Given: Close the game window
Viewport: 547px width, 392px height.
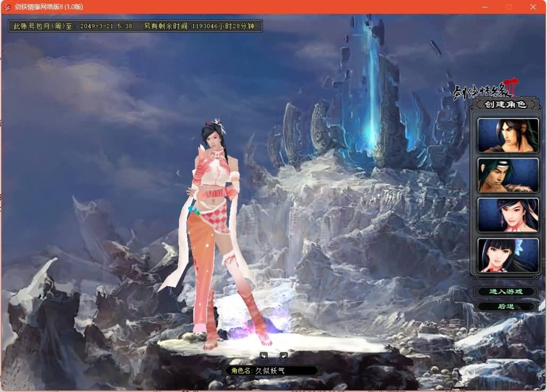Looking at the screenshot, I should pos(533,7).
